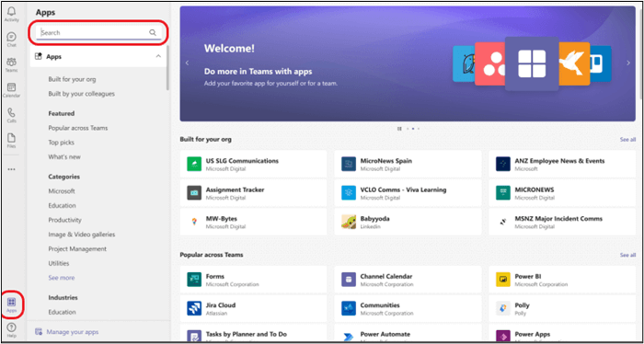Image resolution: width=644 pixels, height=344 pixels.
Task: Click the MicroNews Spain app icon
Action: (x=349, y=164)
